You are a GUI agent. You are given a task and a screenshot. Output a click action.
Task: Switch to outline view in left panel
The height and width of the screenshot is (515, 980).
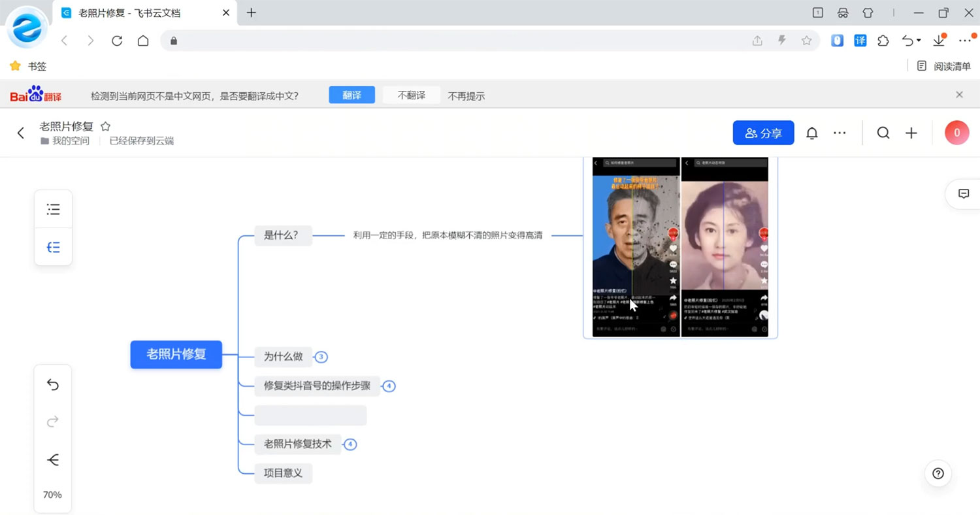pyautogui.click(x=53, y=208)
